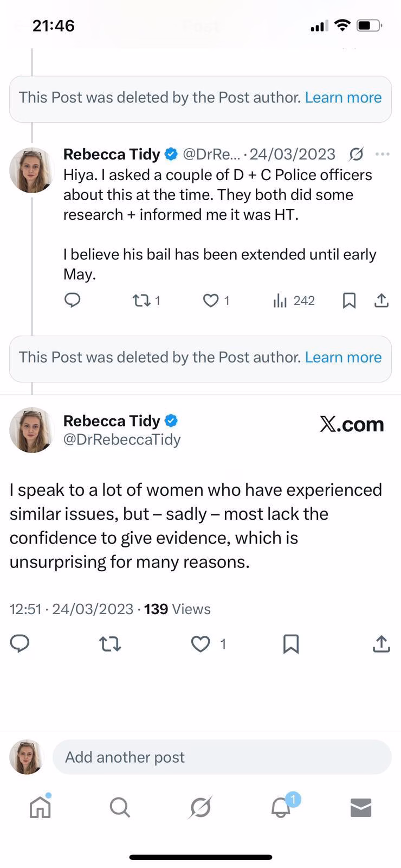Bookmark the main post

pyautogui.click(x=291, y=644)
